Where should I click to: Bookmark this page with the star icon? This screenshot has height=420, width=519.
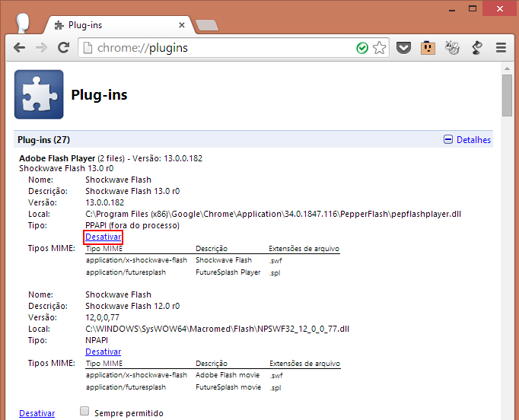379,48
